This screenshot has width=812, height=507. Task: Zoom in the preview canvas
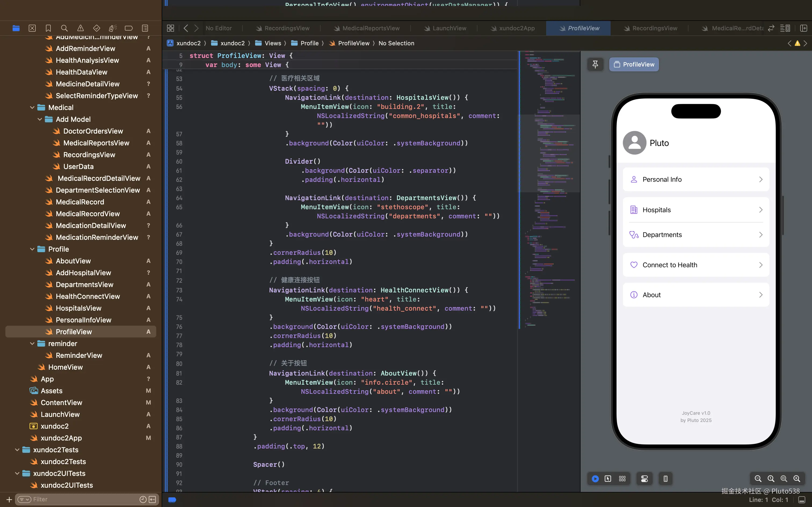click(797, 479)
